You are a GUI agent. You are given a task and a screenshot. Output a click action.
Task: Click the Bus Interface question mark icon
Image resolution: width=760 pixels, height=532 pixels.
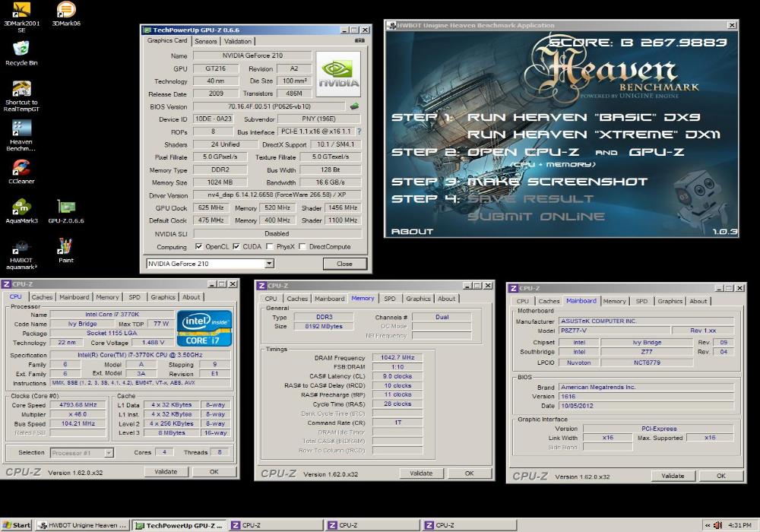click(359, 131)
